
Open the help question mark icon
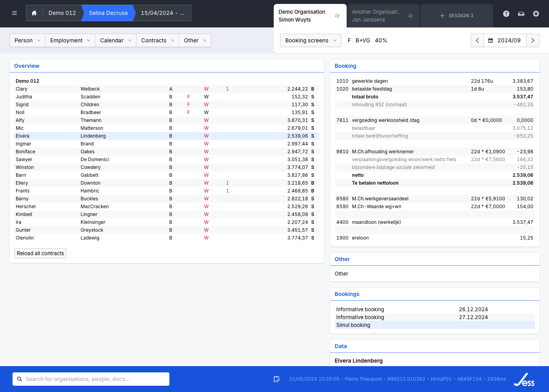(x=506, y=14)
